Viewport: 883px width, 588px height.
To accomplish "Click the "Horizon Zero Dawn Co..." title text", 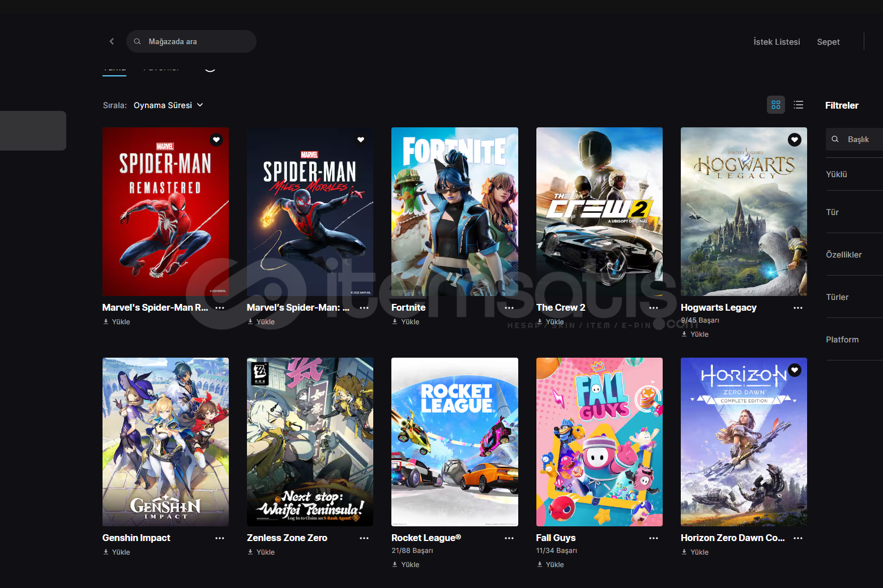I will pos(733,538).
